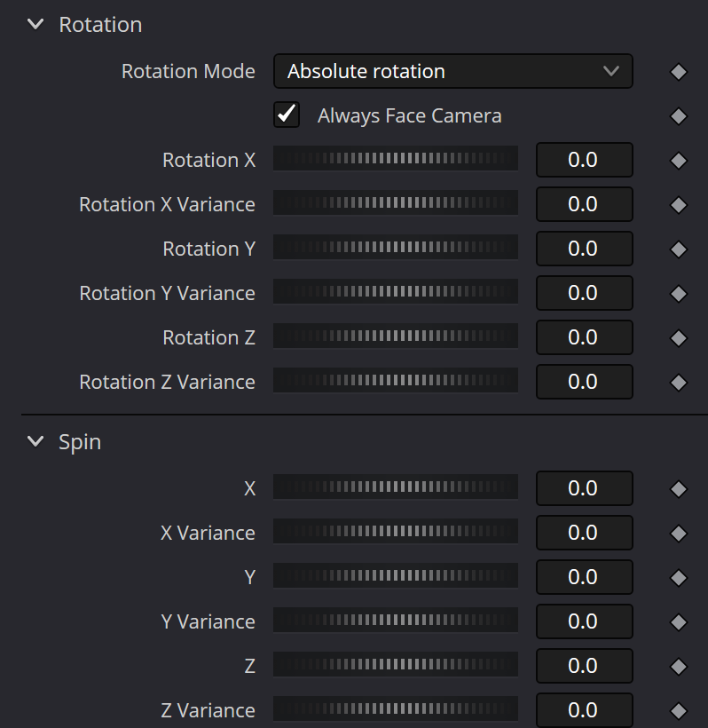Image resolution: width=708 pixels, height=728 pixels.
Task: Click keyframe diamond for Rotation Mode
Action: click(679, 72)
